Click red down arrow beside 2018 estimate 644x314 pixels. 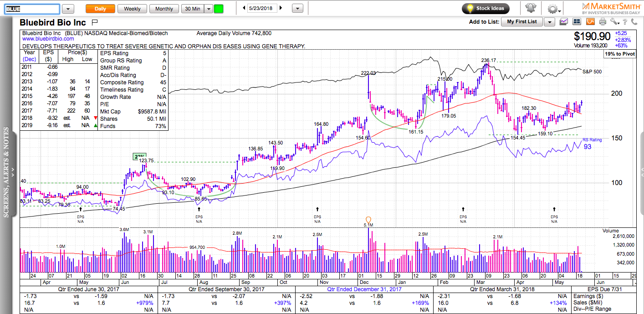pos(95,118)
